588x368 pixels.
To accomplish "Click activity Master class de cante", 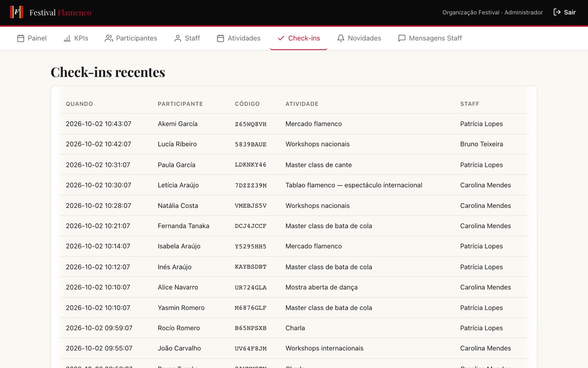I will (x=319, y=165).
